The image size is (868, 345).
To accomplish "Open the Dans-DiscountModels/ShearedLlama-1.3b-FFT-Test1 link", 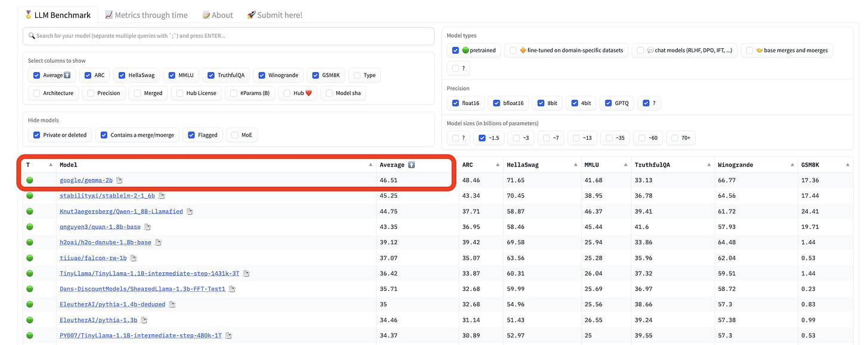I will [142, 289].
